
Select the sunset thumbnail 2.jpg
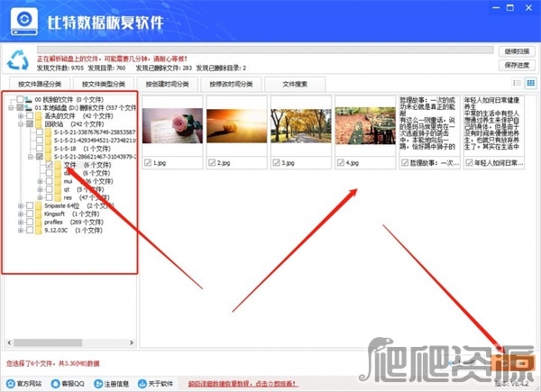[x=236, y=126]
